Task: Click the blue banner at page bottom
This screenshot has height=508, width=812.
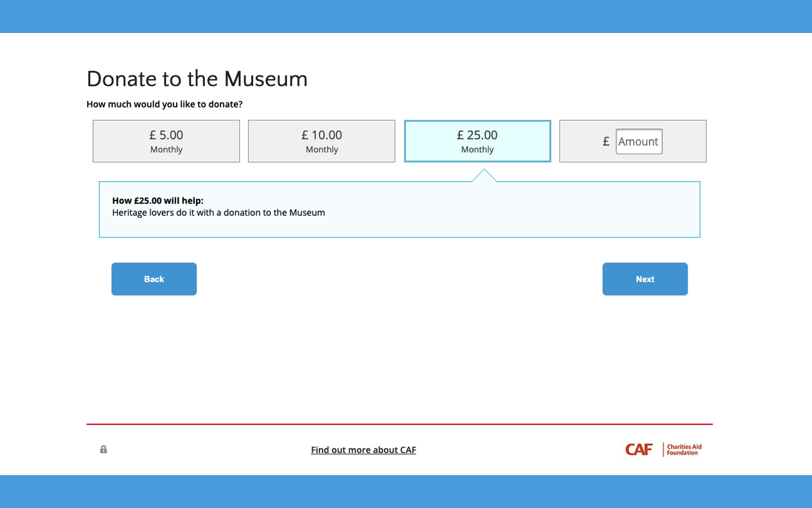Action: point(406,491)
